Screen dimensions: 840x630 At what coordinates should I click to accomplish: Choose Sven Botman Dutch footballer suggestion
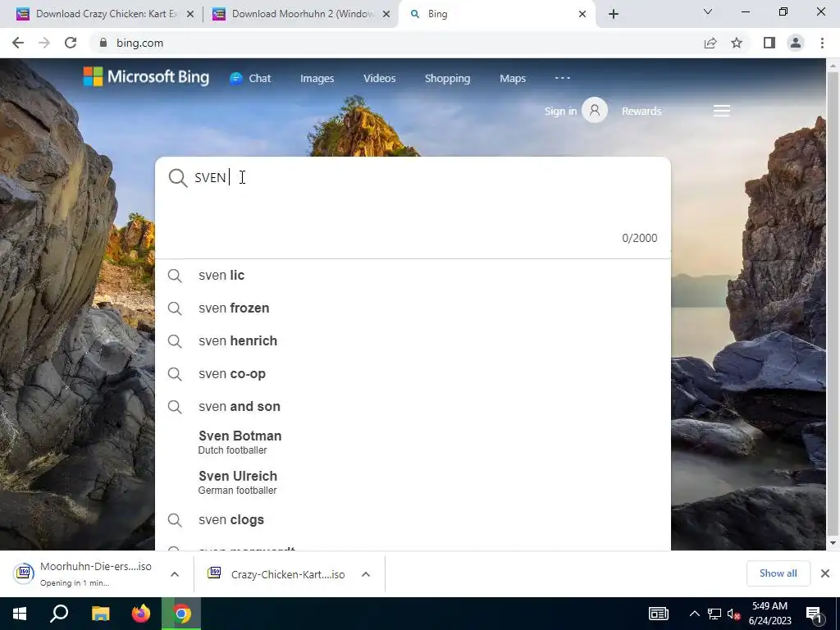413,442
